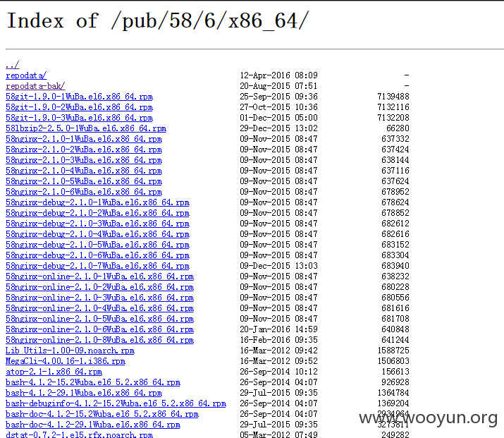Download 58nginx-debug-2.1.0-1WuBa rpm
Screen dimensions: 504x438
tap(97, 202)
